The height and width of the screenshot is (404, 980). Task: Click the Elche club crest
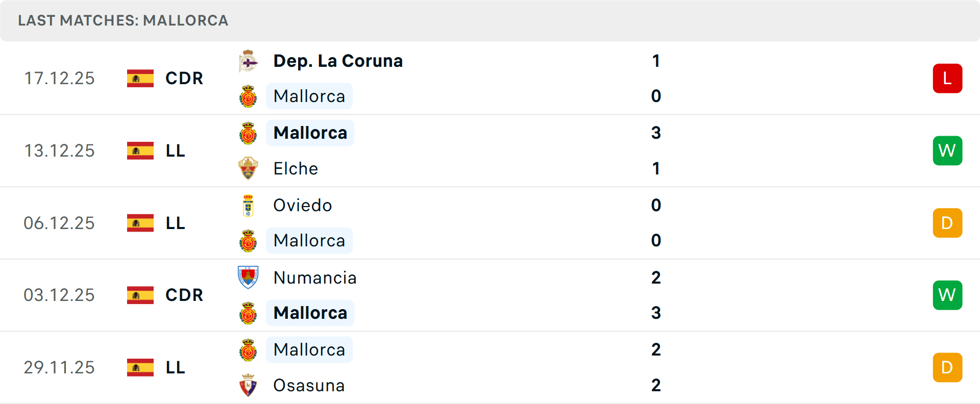[x=248, y=168]
